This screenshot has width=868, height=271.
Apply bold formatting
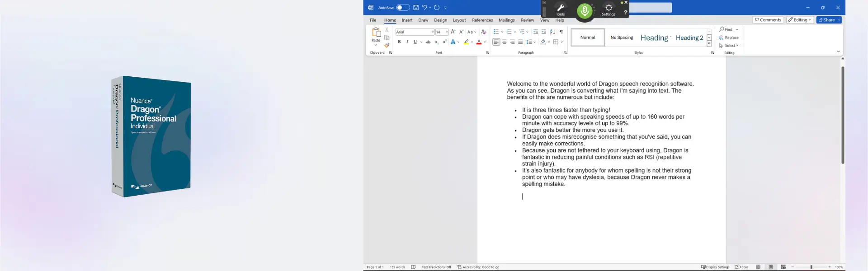(x=399, y=42)
